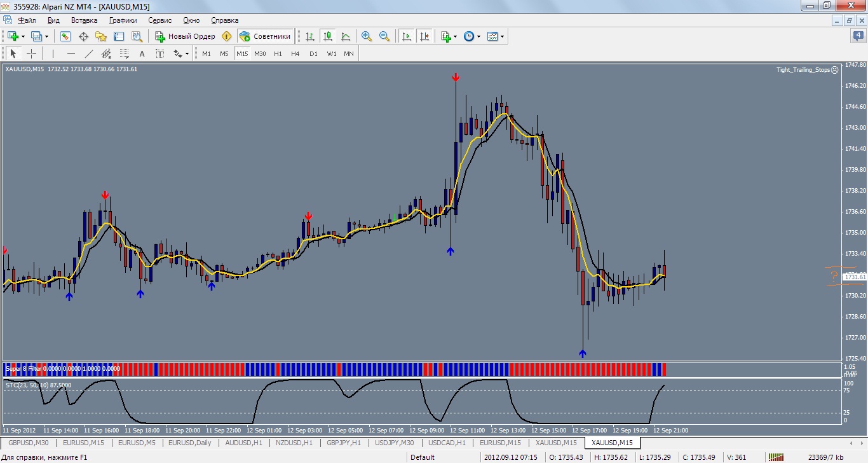Viewport: 868px width, 463px height.
Task: Draw a vertical line
Action: tap(53, 53)
